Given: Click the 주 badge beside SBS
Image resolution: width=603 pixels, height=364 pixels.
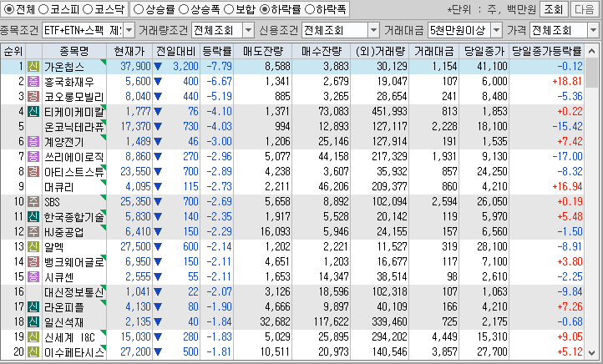Looking at the screenshot, I should (33, 201).
